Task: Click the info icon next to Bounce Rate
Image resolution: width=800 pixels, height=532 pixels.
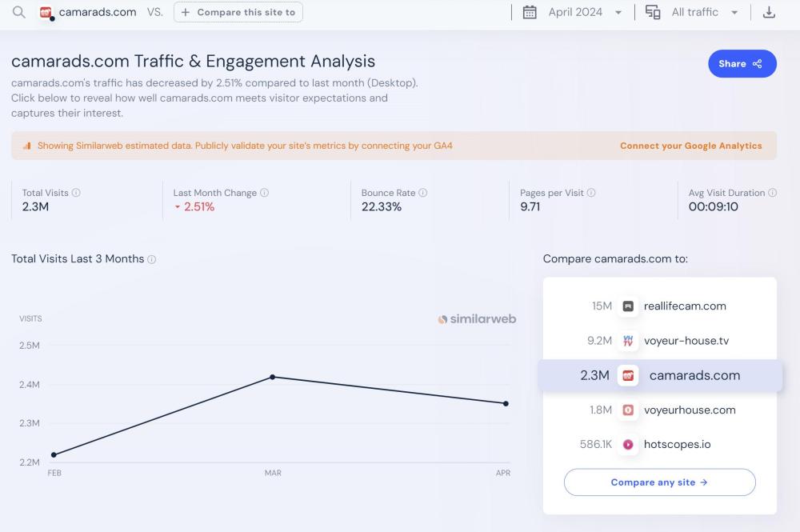Action: [423, 193]
